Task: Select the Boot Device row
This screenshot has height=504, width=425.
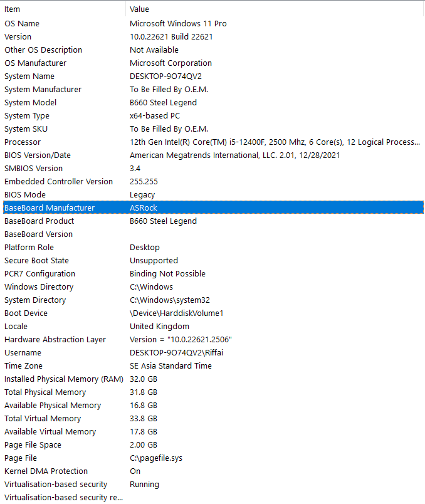Action: pyautogui.click(x=213, y=313)
